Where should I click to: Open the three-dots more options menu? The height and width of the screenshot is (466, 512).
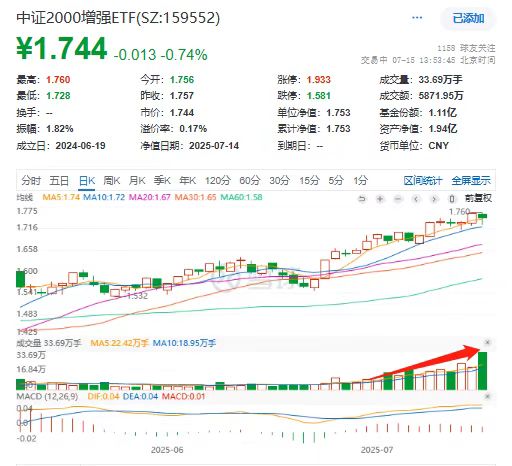click(x=417, y=18)
